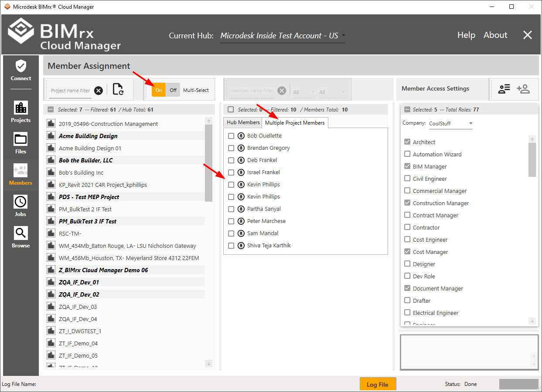Click building icon beside Bob's Building Inc

(x=51, y=172)
